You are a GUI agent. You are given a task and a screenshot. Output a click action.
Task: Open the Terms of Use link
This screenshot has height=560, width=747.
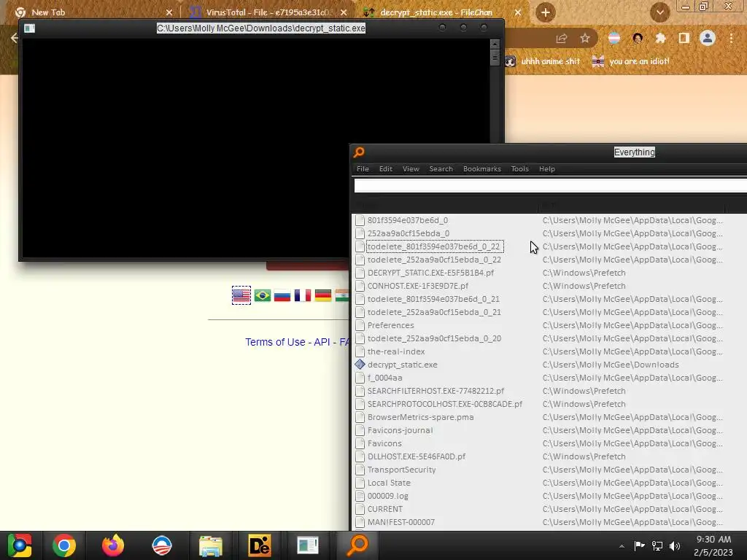[x=275, y=343]
